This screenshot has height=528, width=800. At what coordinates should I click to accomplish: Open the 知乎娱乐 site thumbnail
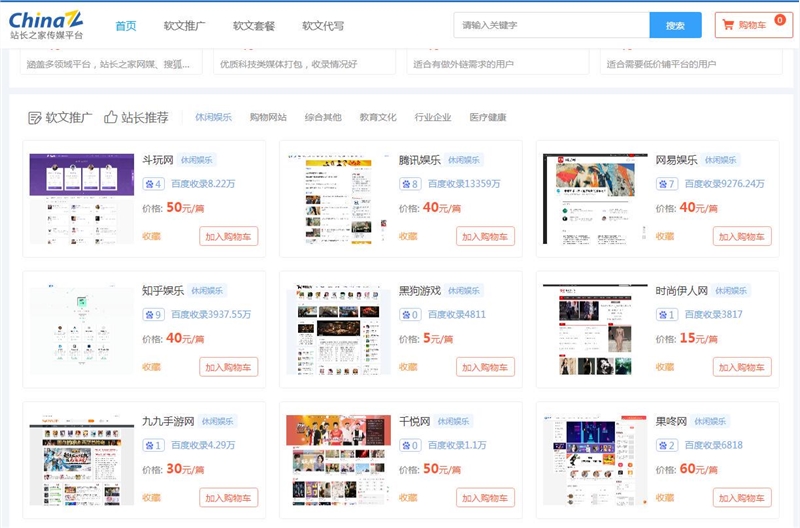[82, 330]
